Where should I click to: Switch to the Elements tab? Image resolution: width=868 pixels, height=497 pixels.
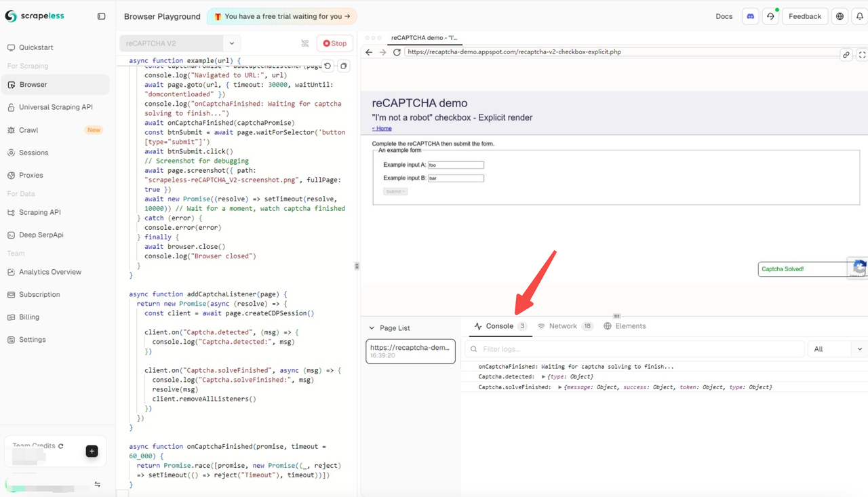point(625,326)
